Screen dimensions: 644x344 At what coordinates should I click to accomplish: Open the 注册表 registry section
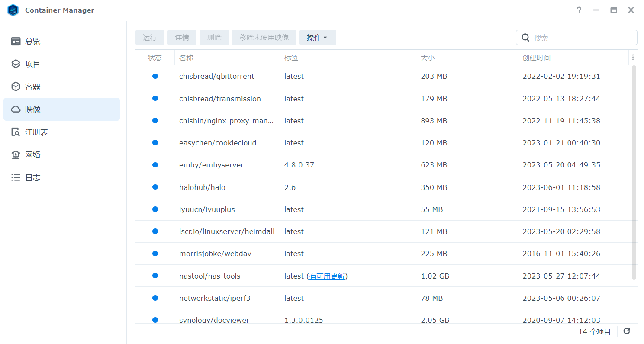tap(61, 132)
